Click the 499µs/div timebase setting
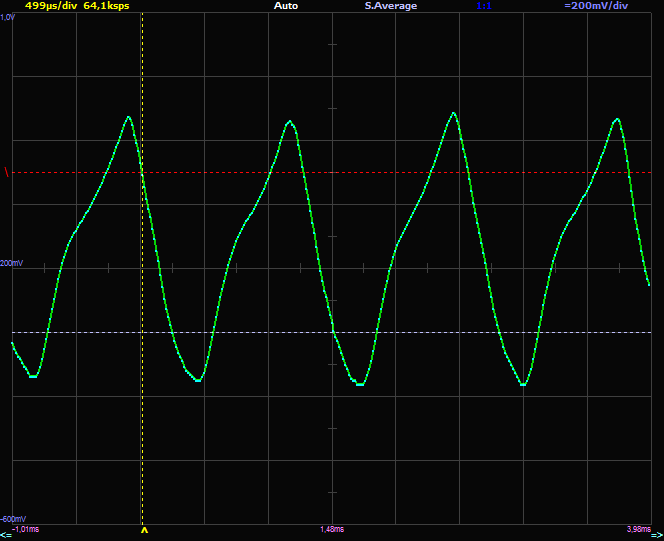This screenshot has width=664, height=541. pyautogui.click(x=50, y=6)
